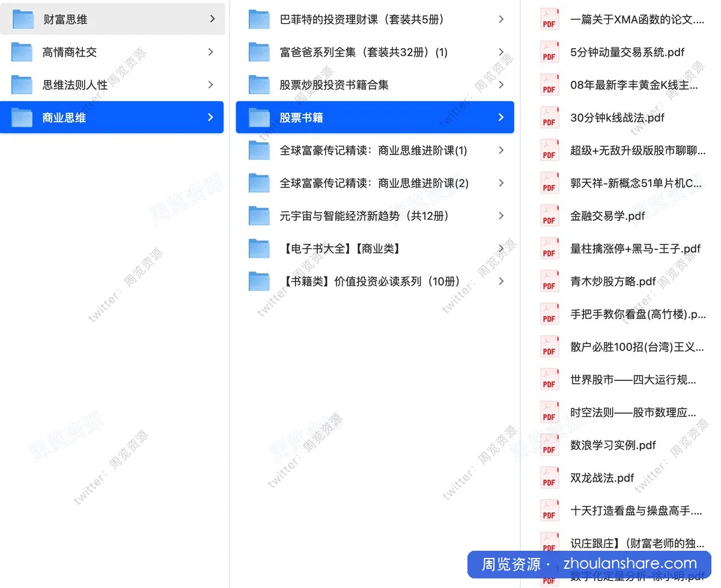Expand 价值投资必读系列 chevron
Screen dimensions: 721x588
click(x=501, y=281)
